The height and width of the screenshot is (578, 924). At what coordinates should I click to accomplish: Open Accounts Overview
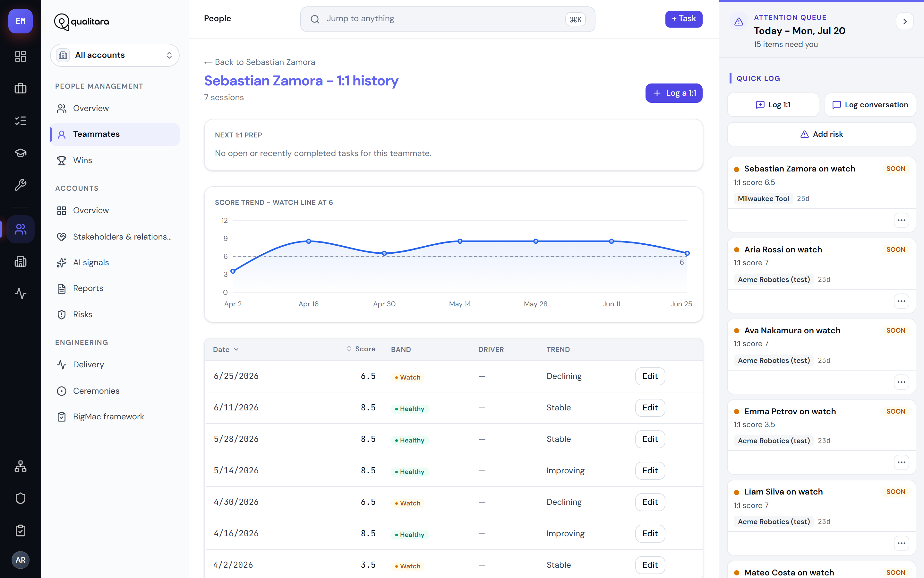pyautogui.click(x=115, y=211)
